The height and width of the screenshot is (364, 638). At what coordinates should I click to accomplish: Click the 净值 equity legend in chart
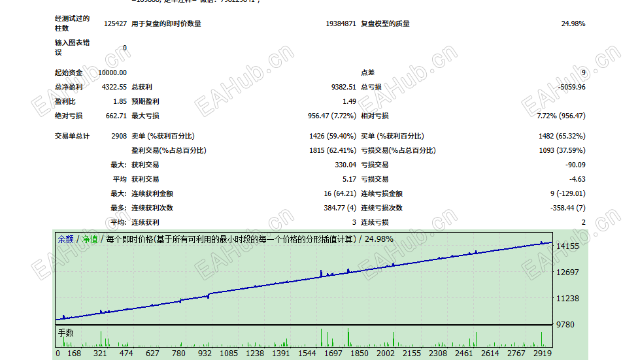click(90, 239)
